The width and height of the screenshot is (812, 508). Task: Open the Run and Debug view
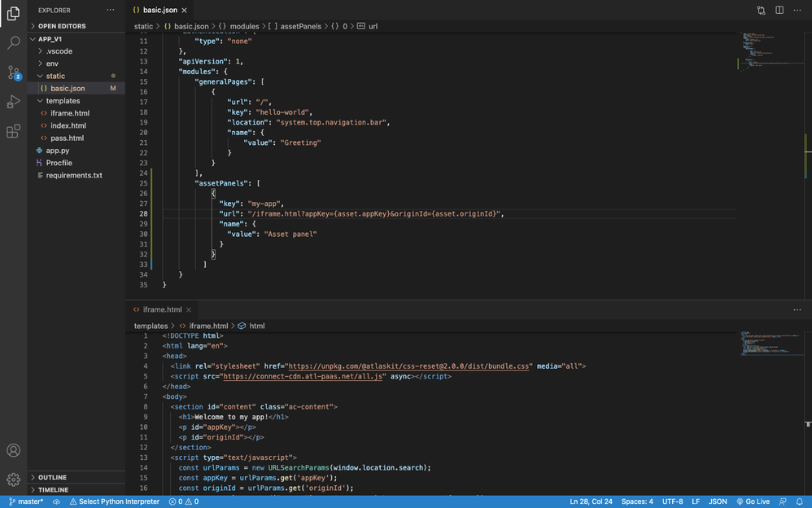tap(13, 102)
